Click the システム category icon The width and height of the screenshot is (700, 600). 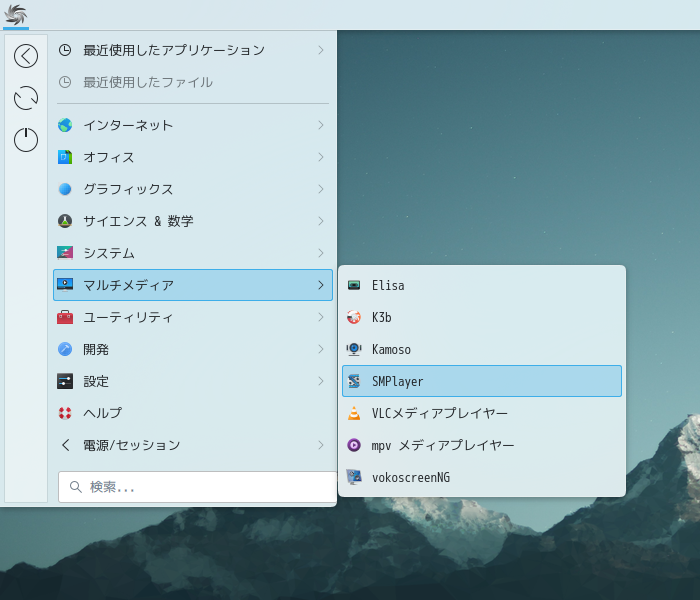(65, 253)
